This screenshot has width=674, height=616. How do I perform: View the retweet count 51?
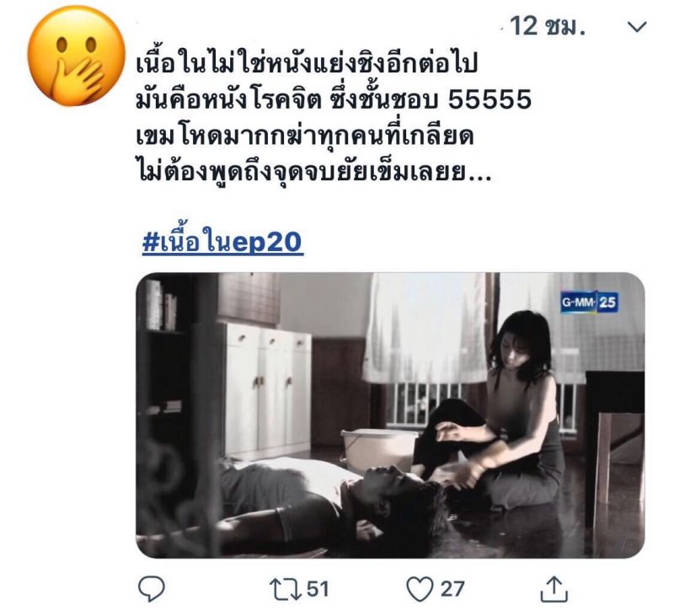pyautogui.click(x=318, y=589)
